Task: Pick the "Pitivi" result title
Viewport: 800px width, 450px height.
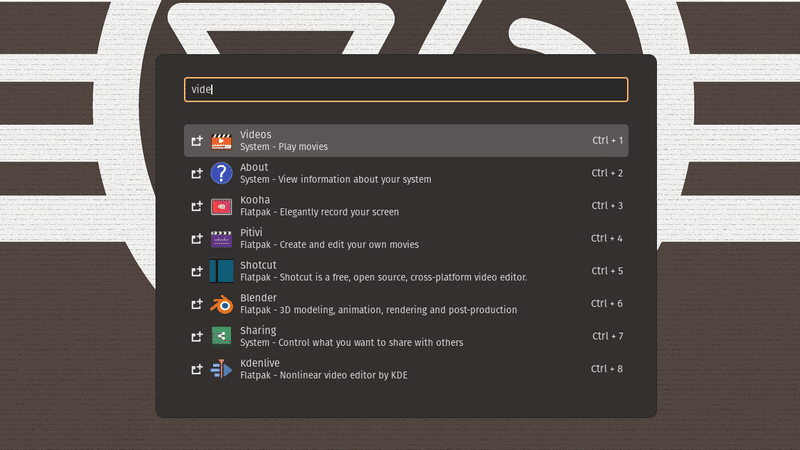Action: 251,233
